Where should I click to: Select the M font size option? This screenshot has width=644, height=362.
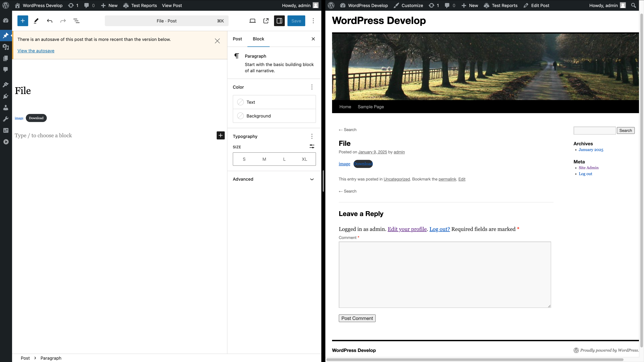(x=264, y=159)
